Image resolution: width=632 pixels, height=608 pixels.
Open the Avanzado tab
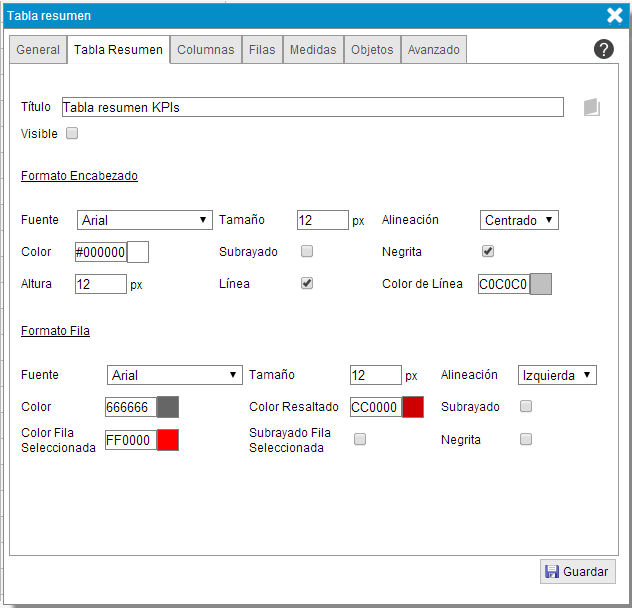(433, 50)
